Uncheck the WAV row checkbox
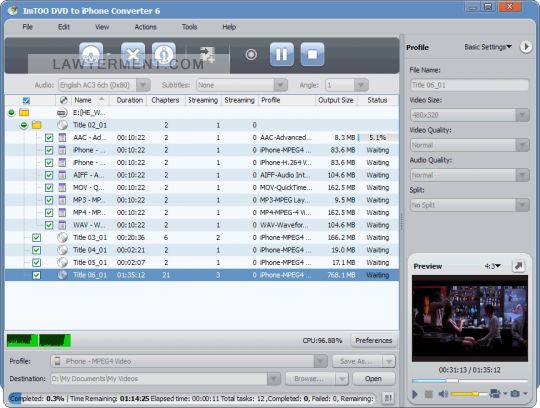The height and width of the screenshot is (408, 540). pos(49,225)
